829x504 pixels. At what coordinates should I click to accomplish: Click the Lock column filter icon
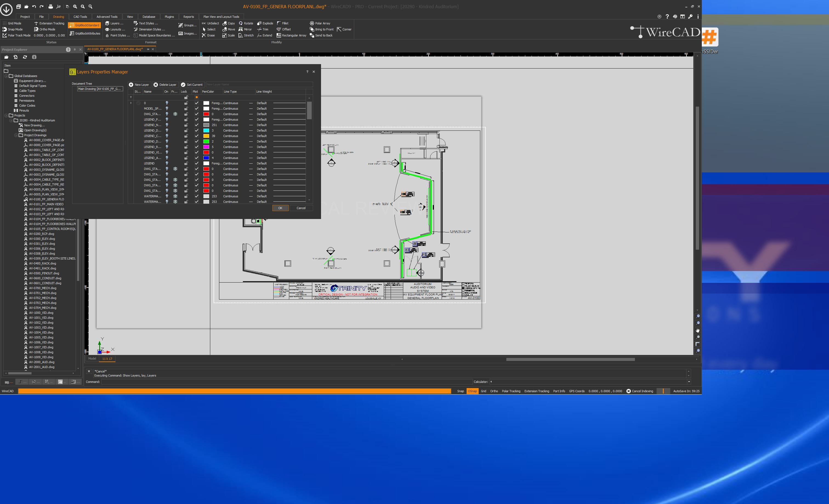pyautogui.click(x=186, y=97)
